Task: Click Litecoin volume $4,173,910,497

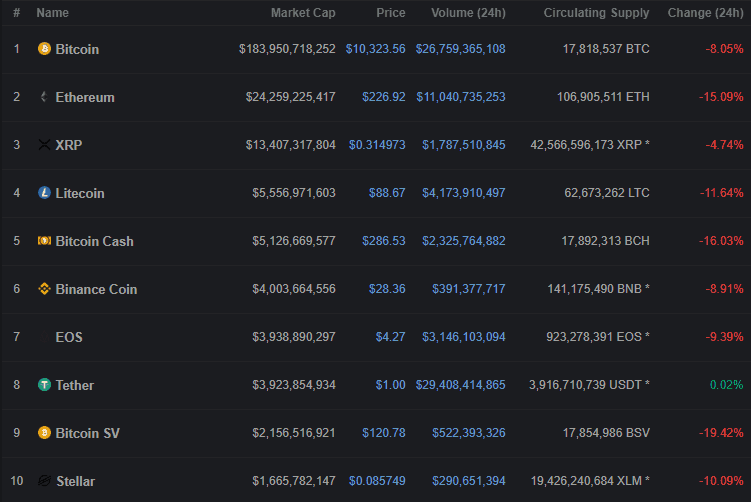Action: 464,193
